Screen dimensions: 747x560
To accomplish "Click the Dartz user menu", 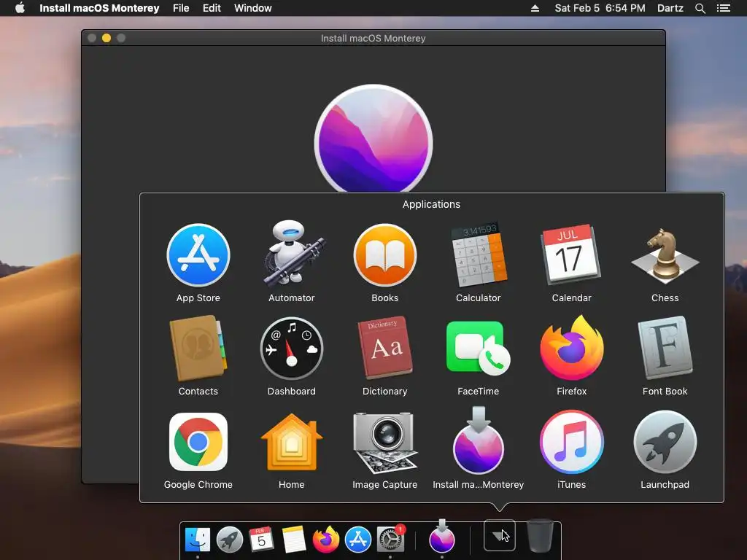I will (x=670, y=8).
